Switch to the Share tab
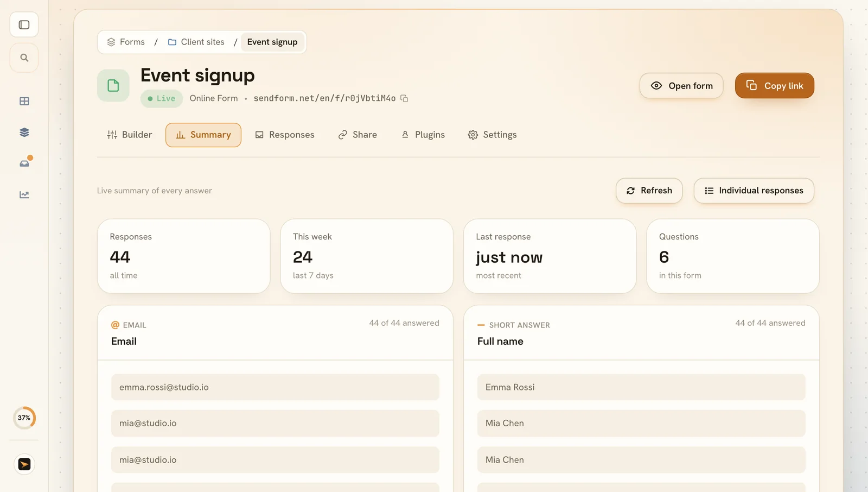 (358, 135)
